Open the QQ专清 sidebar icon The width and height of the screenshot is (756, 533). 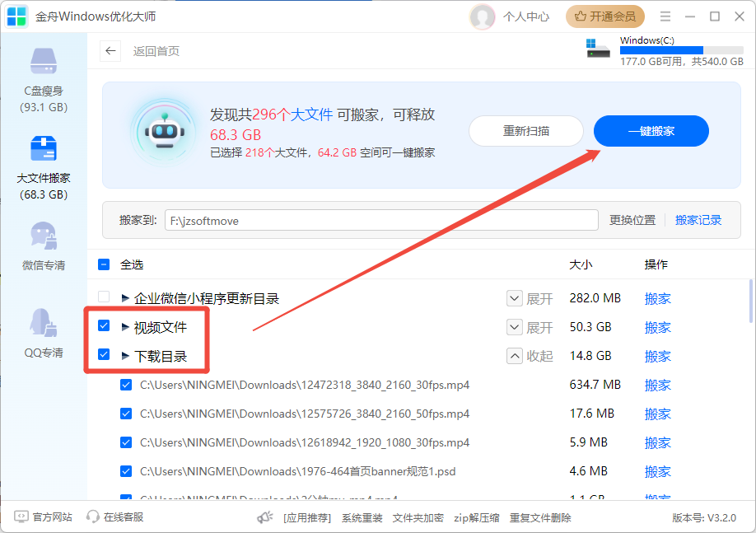point(44,323)
